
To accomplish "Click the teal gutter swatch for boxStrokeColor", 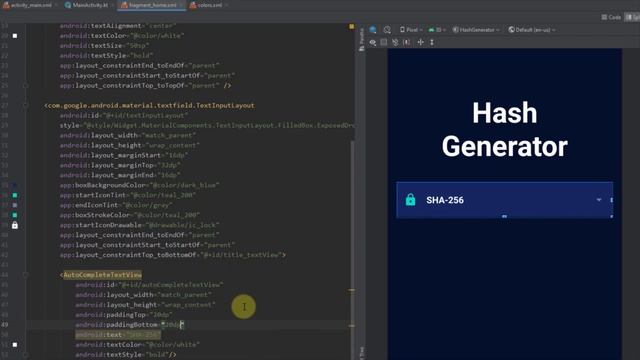I will click(x=15, y=215).
